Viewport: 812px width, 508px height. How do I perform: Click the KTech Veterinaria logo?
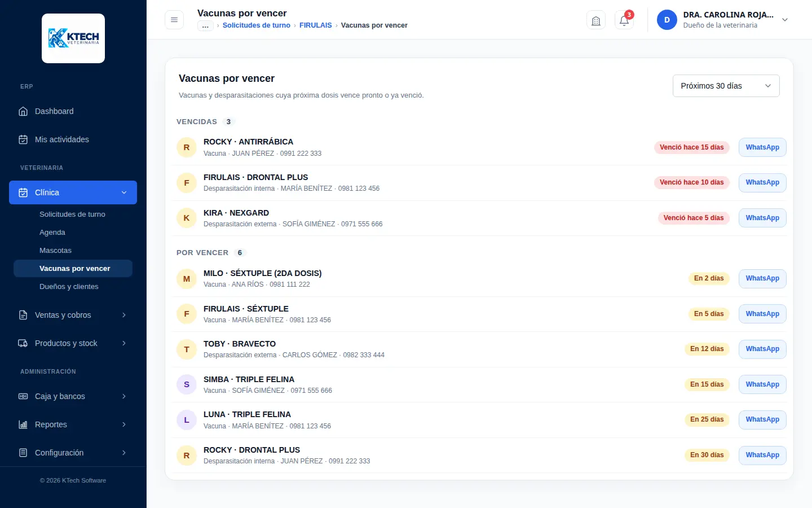pyautogui.click(x=73, y=38)
